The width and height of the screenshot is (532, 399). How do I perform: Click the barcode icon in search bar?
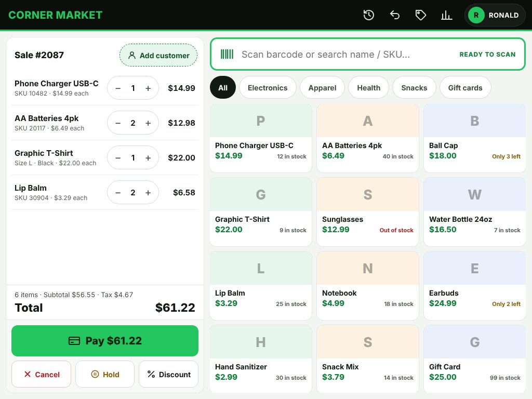tap(227, 54)
